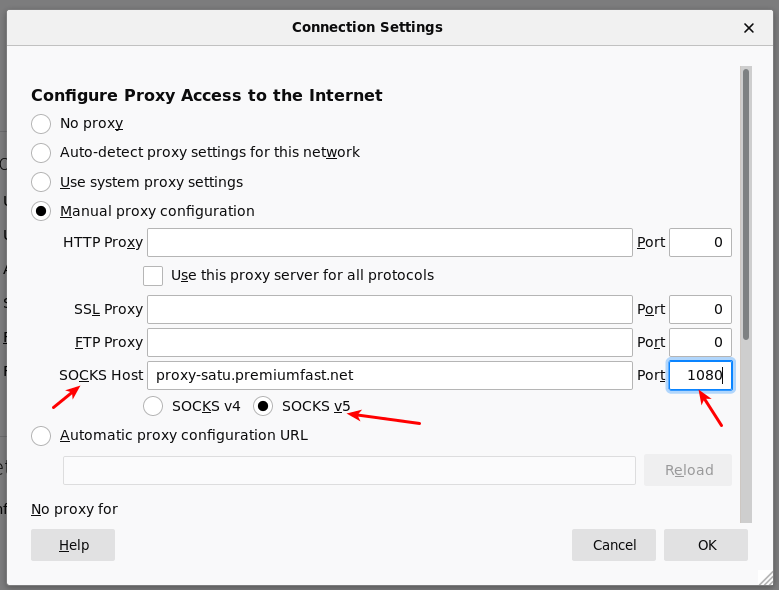Enable Use this proxy server for all protocols
This screenshot has height=590, width=779.
(153, 276)
